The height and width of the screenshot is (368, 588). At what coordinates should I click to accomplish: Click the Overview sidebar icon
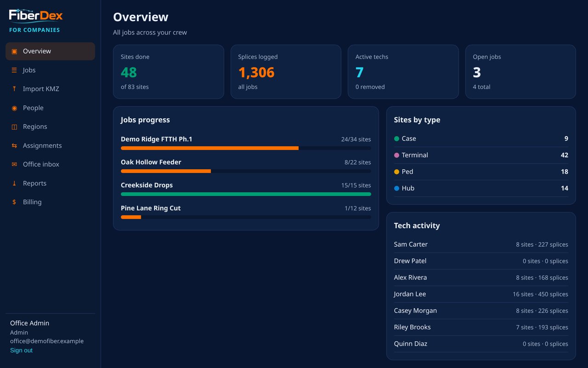(14, 52)
